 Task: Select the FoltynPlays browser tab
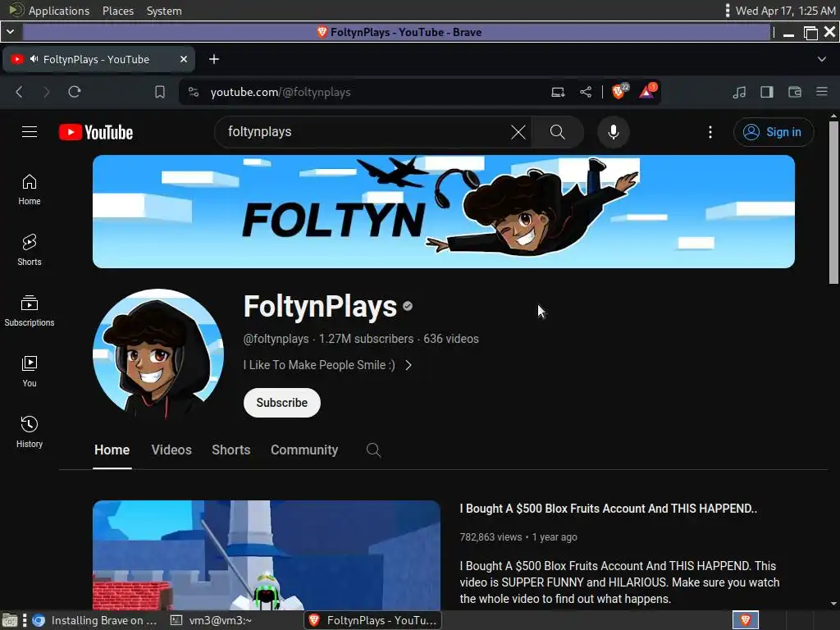tap(98, 59)
